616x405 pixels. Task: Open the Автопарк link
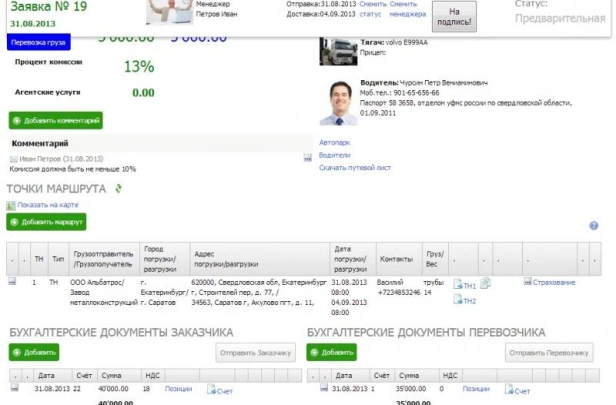(x=333, y=143)
